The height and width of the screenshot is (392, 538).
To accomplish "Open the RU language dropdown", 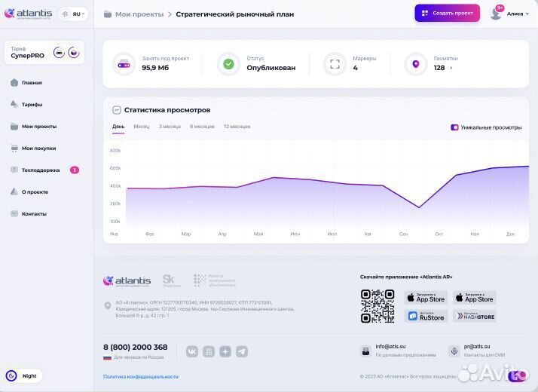I will [73, 14].
